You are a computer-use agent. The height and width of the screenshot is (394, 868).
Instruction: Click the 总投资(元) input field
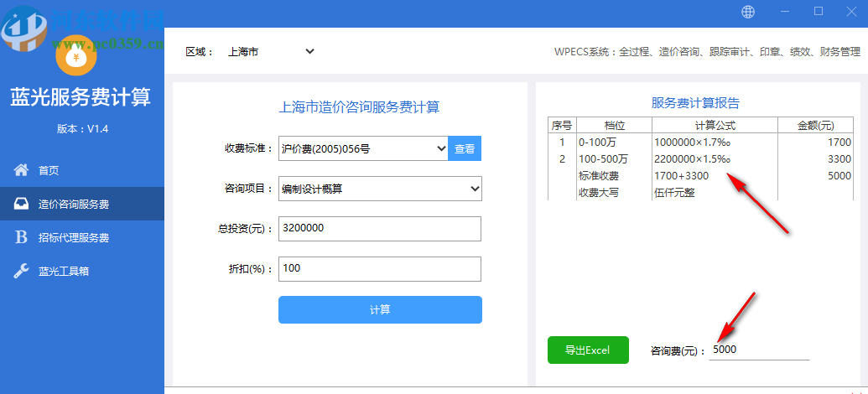click(380, 229)
